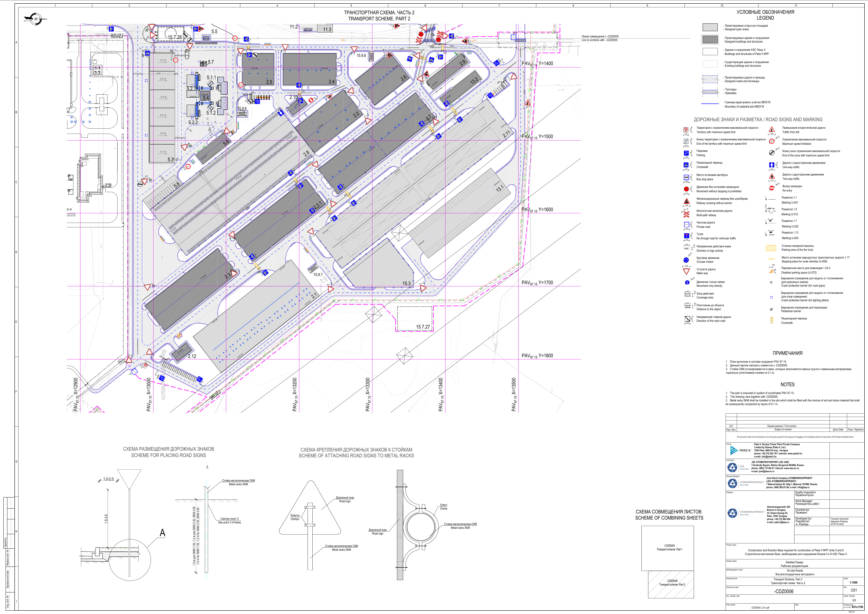868x614 pixels.
Task: Click the Movement without stopping prohibited icon
Action: (686, 189)
